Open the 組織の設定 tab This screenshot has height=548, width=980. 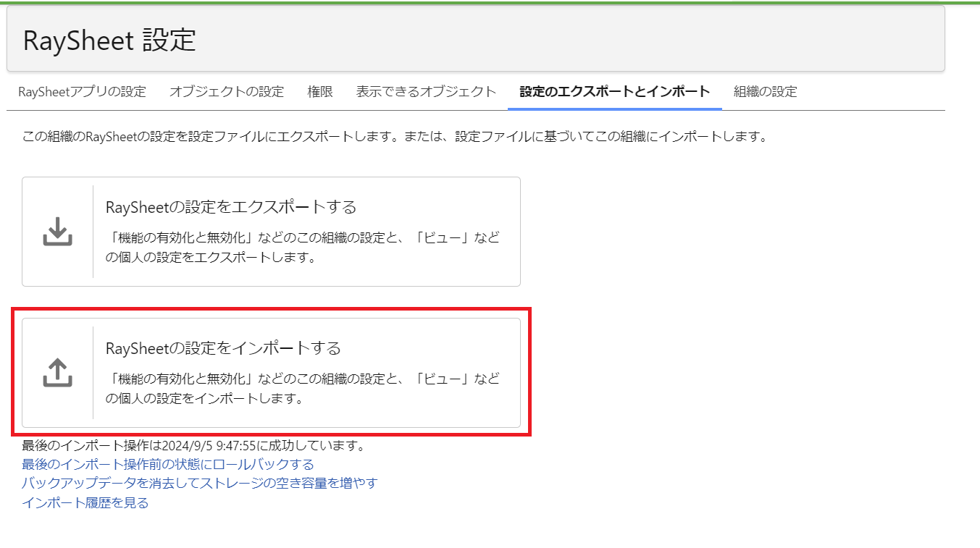tap(765, 92)
